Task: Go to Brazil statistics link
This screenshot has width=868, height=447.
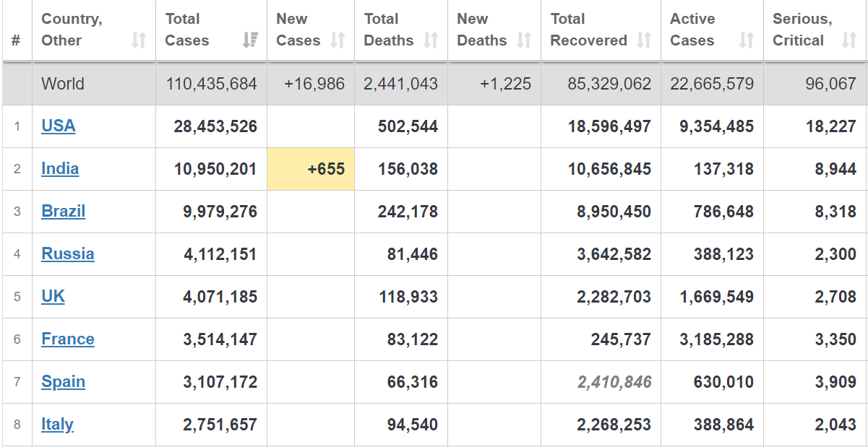Action: [64, 211]
